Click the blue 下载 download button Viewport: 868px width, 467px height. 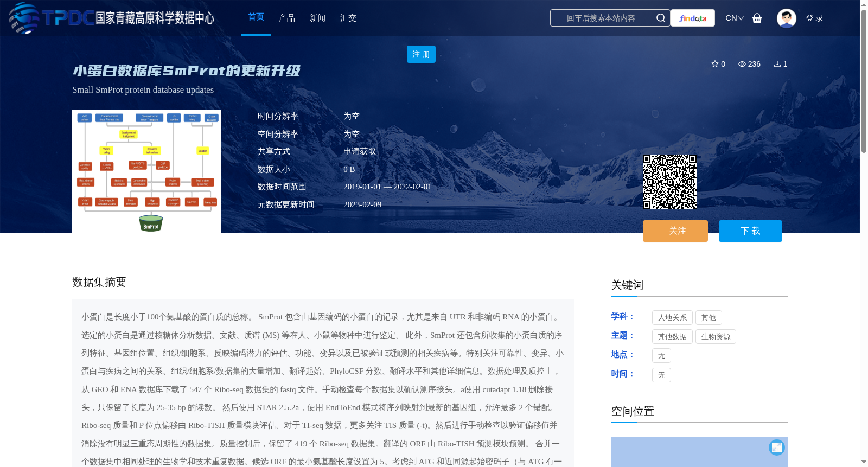click(750, 231)
